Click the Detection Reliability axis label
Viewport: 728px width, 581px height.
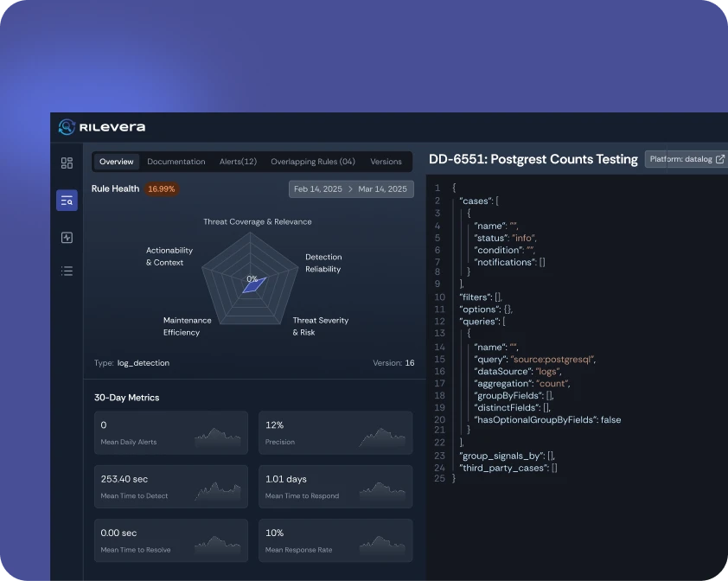(x=323, y=263)
